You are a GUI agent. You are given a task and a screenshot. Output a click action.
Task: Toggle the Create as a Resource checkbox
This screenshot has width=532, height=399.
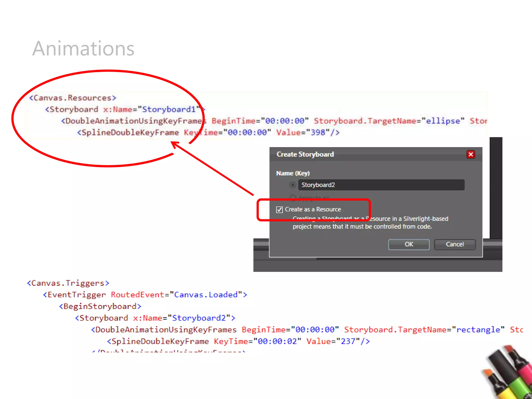click(x=280, y=209)
